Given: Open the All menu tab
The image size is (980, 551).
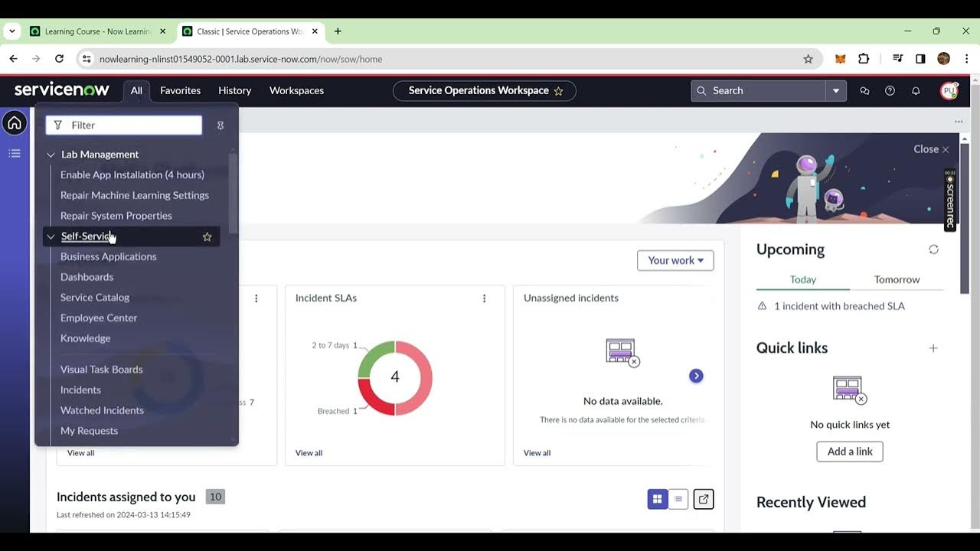Looking at the screenshot, I should click(136, 90).
